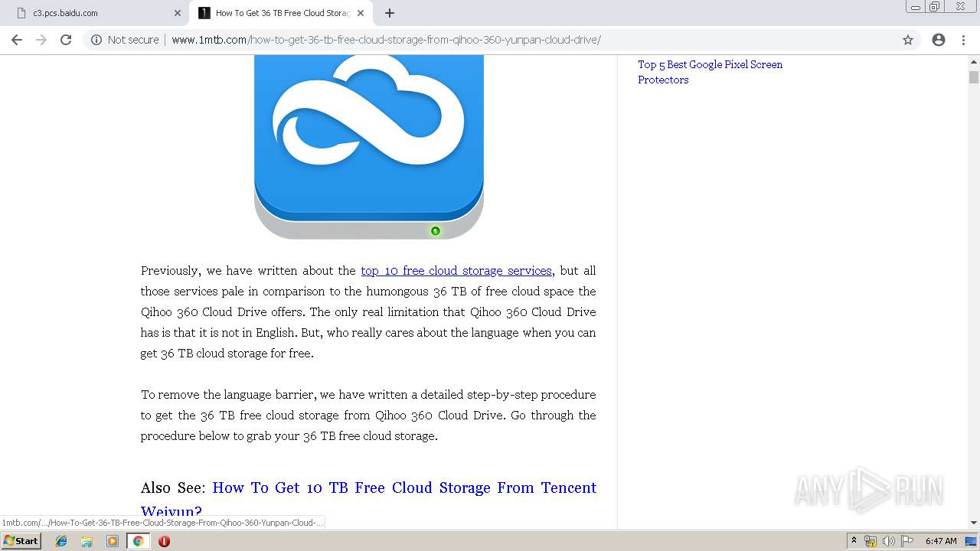Open volume control in system tray
The width and height of the screenshot is (980, 551).
[888, 541]
